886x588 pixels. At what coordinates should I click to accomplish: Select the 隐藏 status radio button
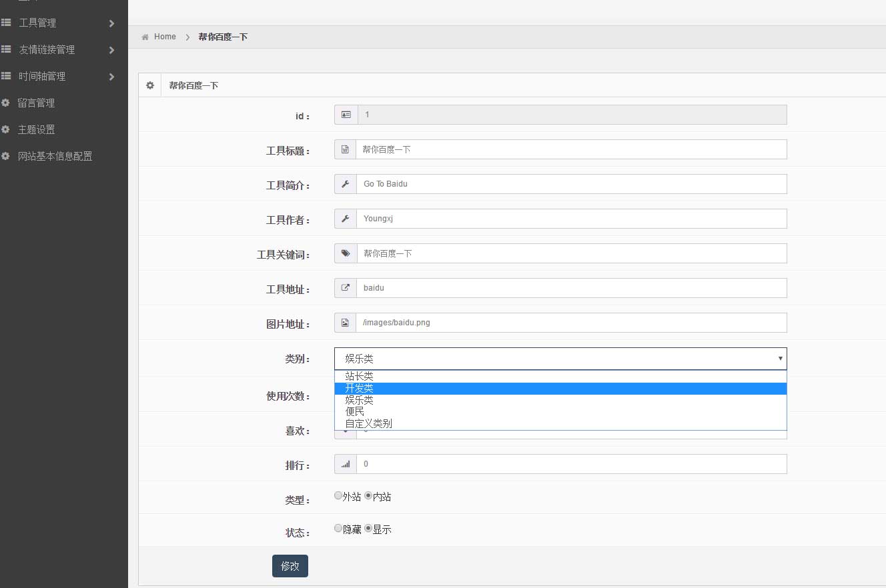point(338,527)
